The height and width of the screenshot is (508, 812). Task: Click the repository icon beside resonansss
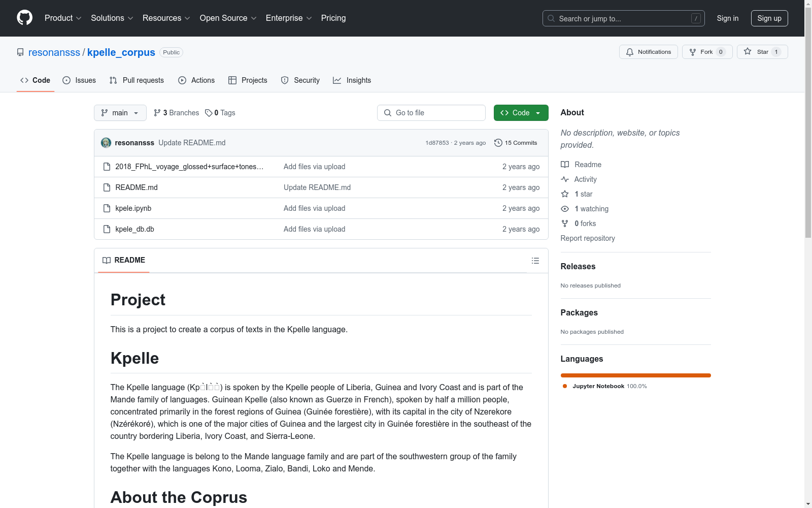point(20,52)
